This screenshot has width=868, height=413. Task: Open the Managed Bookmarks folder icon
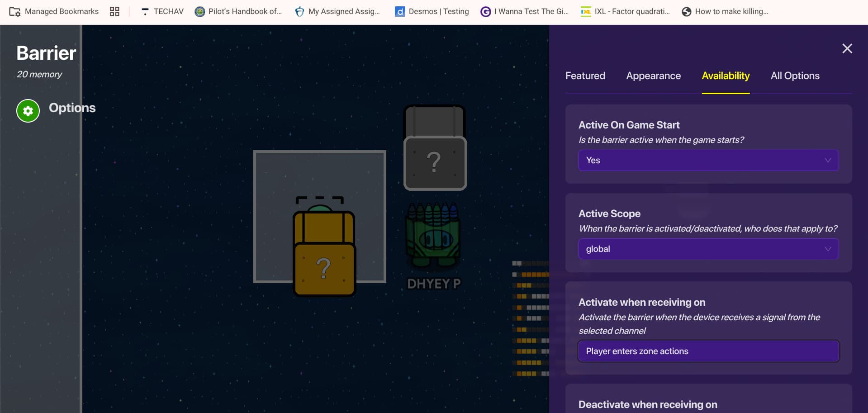pos(14,11)
